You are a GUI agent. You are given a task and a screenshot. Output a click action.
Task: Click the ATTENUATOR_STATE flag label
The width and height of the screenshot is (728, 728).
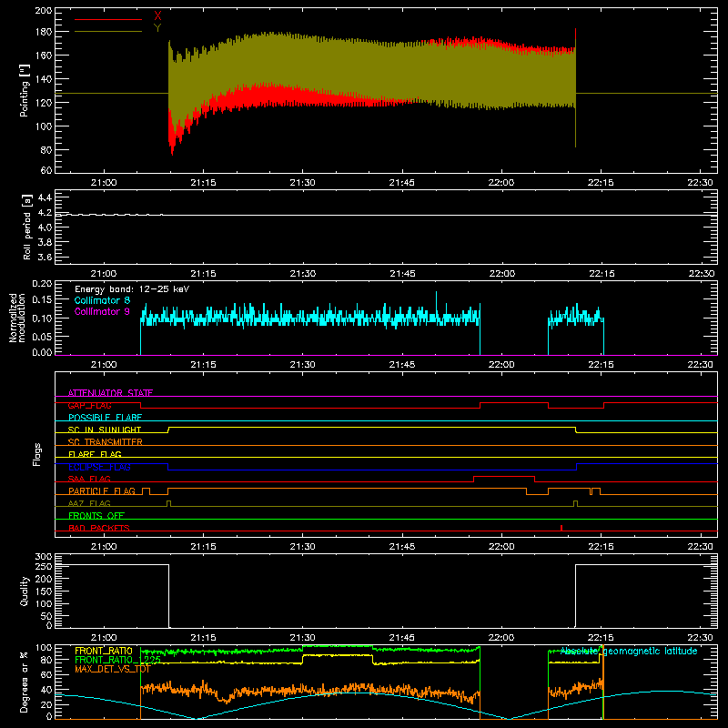tap(110, 393)
